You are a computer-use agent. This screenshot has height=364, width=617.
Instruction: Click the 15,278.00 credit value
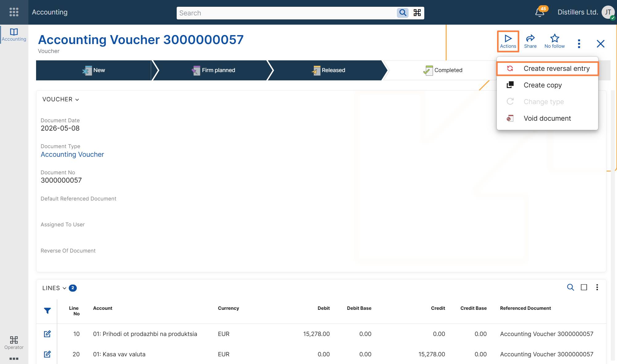click(x=432, y=354)
